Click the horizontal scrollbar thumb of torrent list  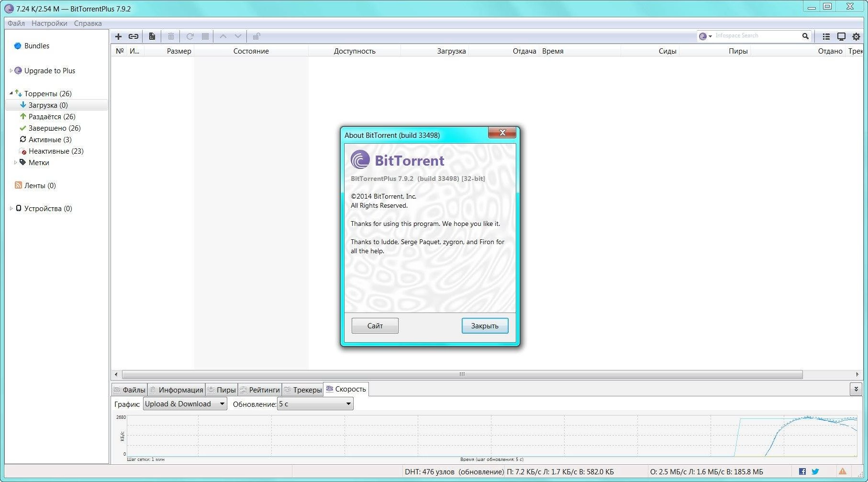[x=462, y=374]
